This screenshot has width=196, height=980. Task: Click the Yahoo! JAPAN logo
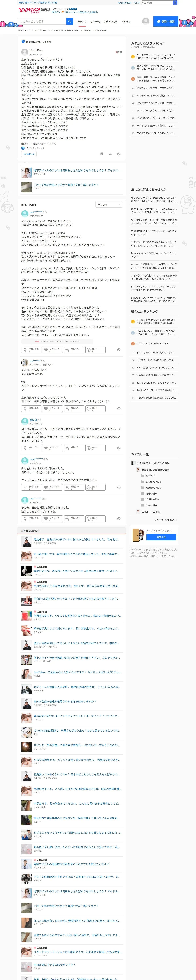click(29, 10)
